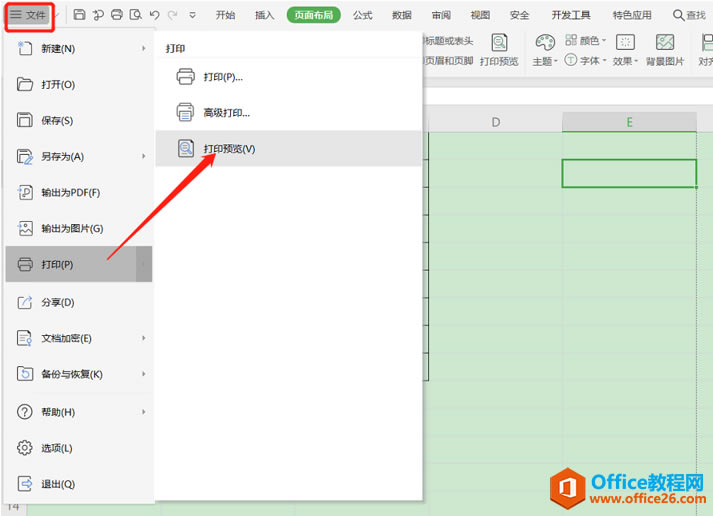Click the 文件 menu button
The image size is (713, 516).
point(29,15)
